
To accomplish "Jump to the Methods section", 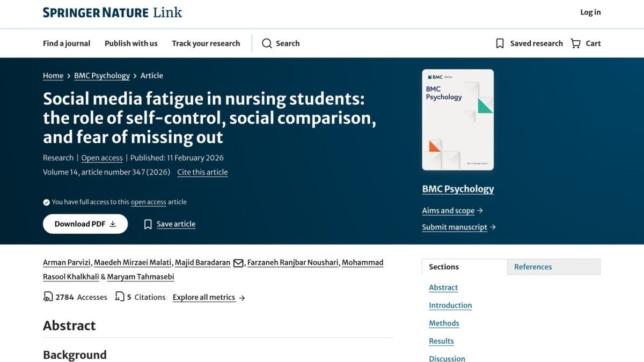I will tap(444, 323).
